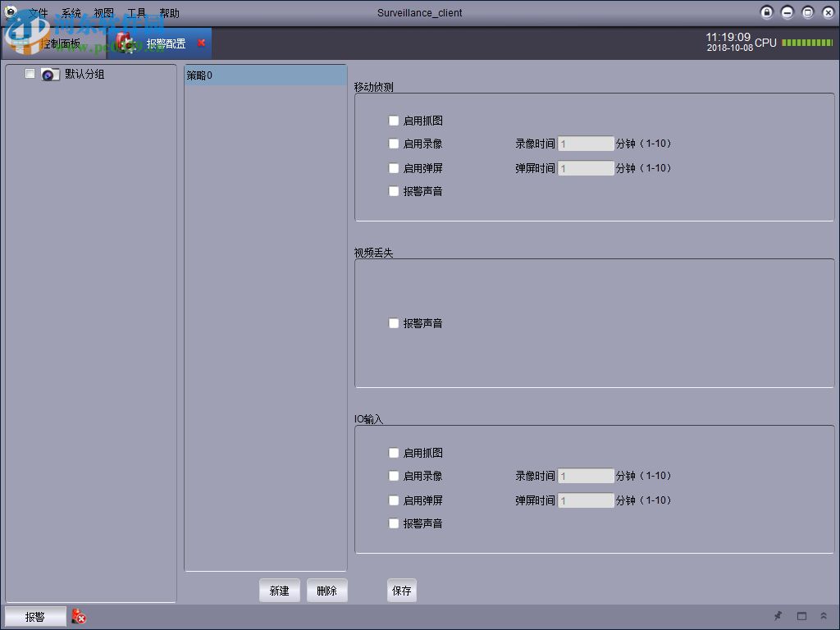Select the 默认分组 tree item label
The width and height of the screenshot is (840, 630).
click(x=84, y=74)
